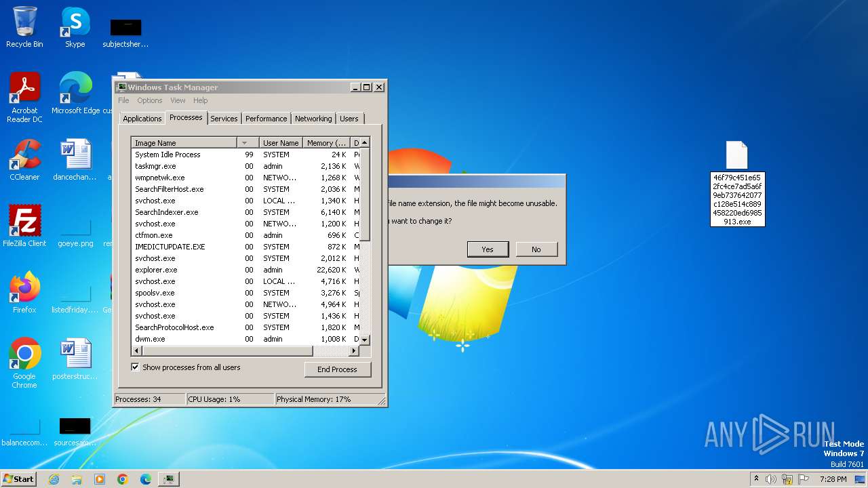The height and width of the screenshot is (488, 868).
Task: Select the wmpnetwk.exe process
Action: [x=245, y=178]
